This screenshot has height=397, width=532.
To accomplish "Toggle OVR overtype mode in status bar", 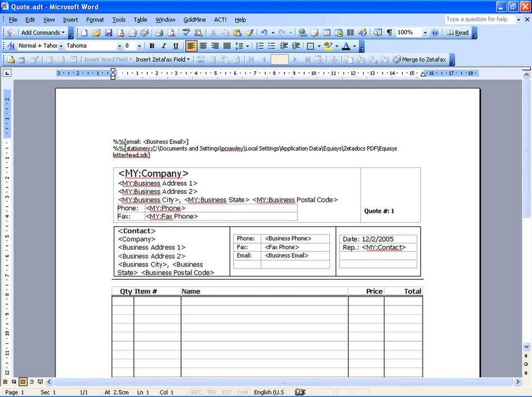I will point(242,393).
